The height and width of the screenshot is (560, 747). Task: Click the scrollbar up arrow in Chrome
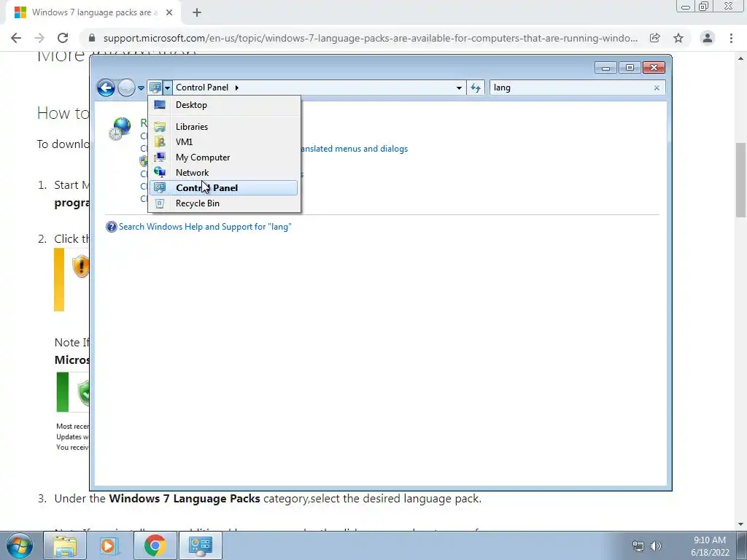(741, 58)
